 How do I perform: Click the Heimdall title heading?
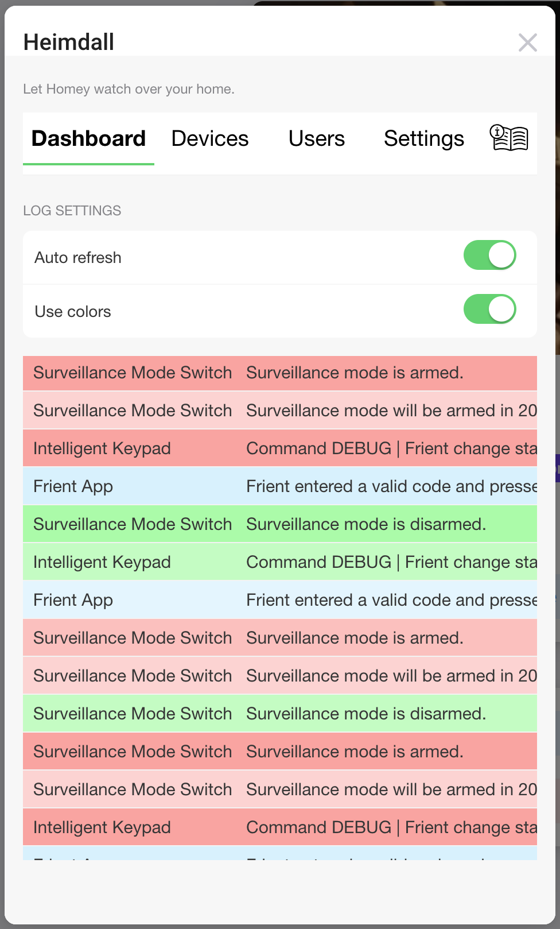click(x=69, y=42)
